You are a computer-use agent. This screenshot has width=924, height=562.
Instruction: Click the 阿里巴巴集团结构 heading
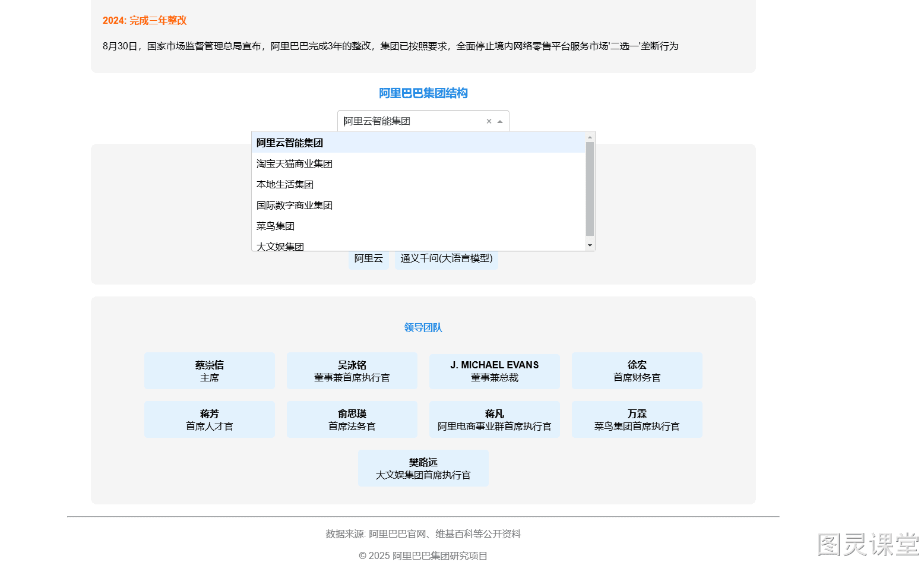point(423,93)
